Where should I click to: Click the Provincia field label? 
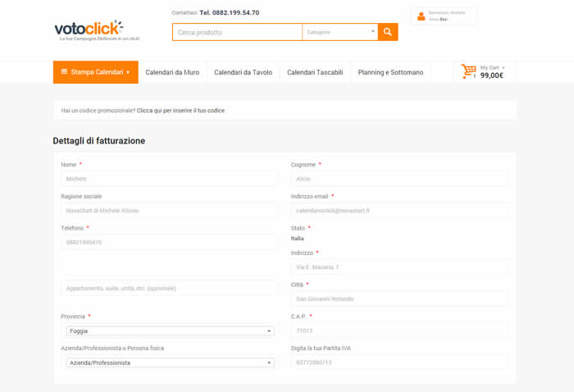point(73,317)
